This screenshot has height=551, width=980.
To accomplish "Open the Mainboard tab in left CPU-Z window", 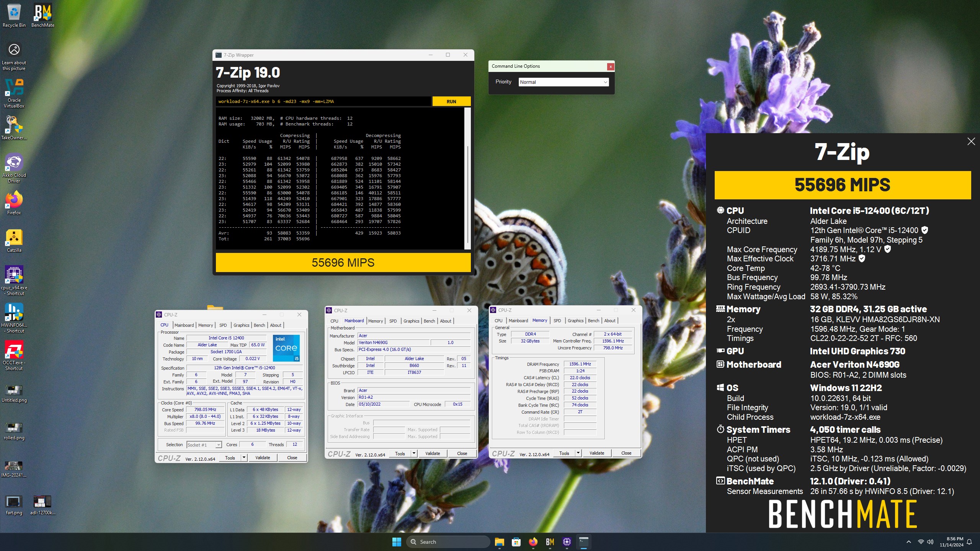I will point(184,325).
